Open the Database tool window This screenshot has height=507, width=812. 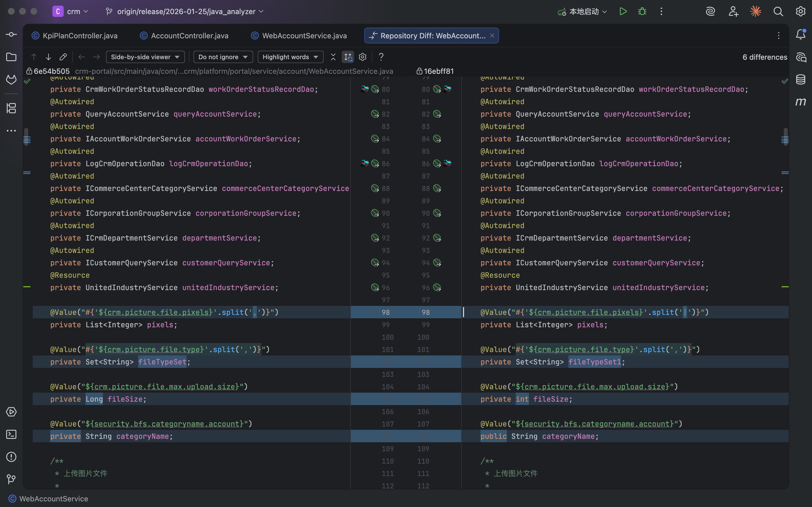pyautogui.click(x=801, y=79)
